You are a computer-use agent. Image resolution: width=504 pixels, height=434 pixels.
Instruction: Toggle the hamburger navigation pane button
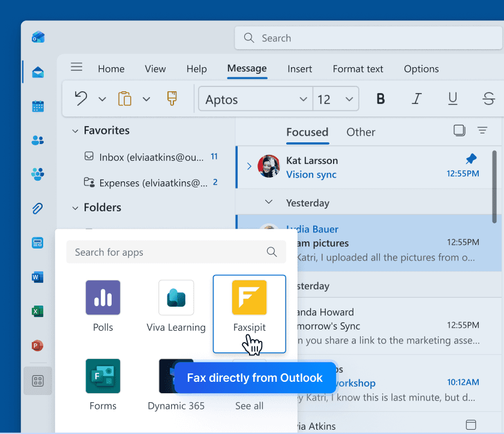77,67
